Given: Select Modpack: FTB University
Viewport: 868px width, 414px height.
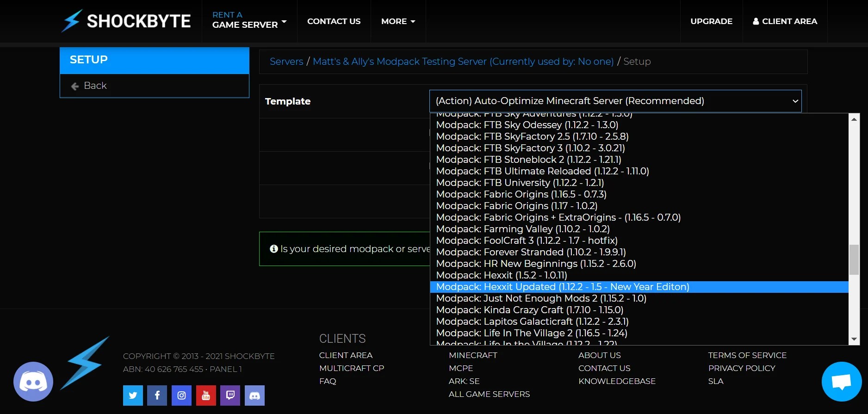Looking at the screenshot, I should point(639,183).
